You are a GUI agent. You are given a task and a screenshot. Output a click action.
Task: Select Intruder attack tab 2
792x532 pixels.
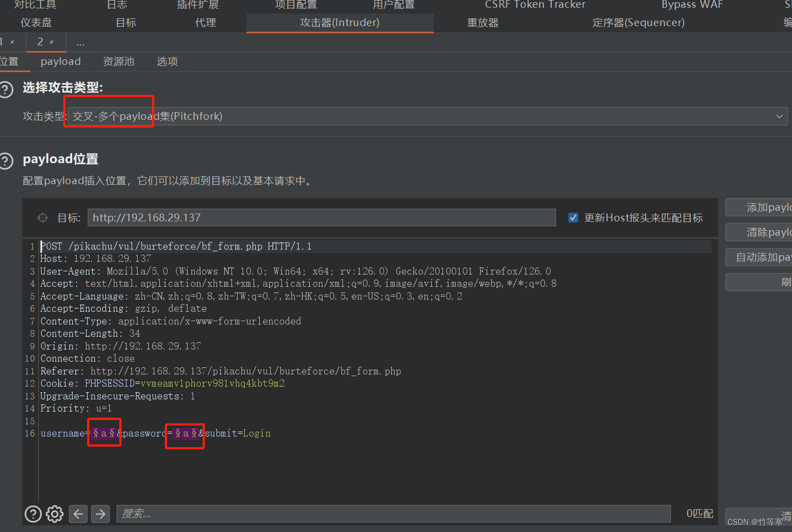40,42
